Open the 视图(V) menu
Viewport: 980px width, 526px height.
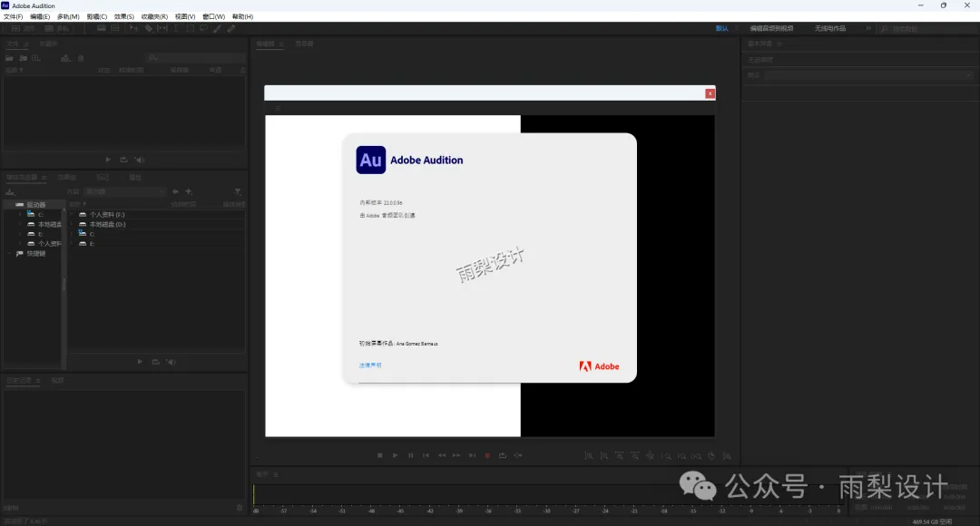tap(185, 17)
